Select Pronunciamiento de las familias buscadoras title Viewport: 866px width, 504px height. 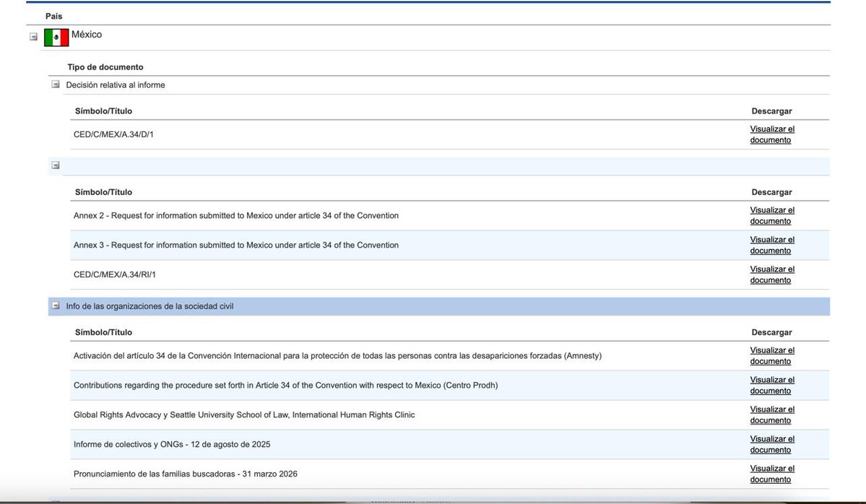186,474
